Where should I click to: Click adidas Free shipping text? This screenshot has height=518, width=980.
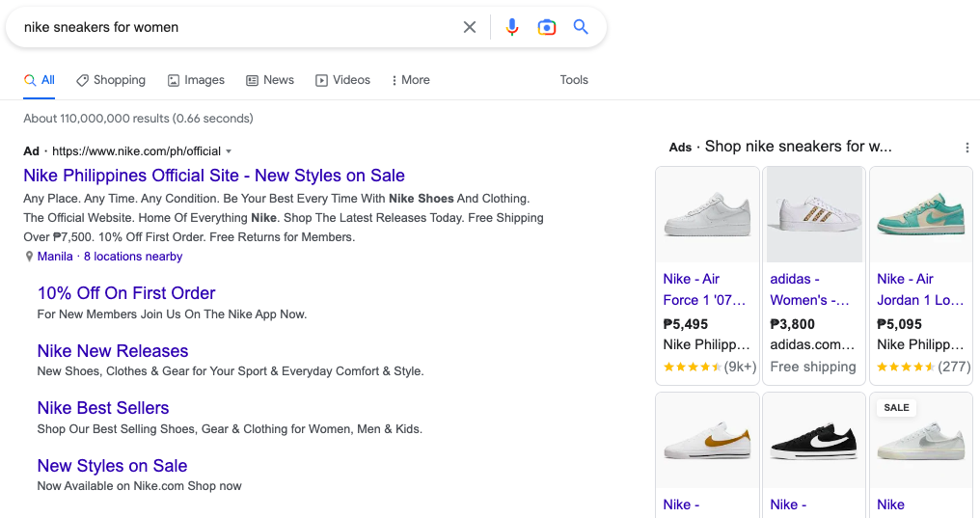812,367
